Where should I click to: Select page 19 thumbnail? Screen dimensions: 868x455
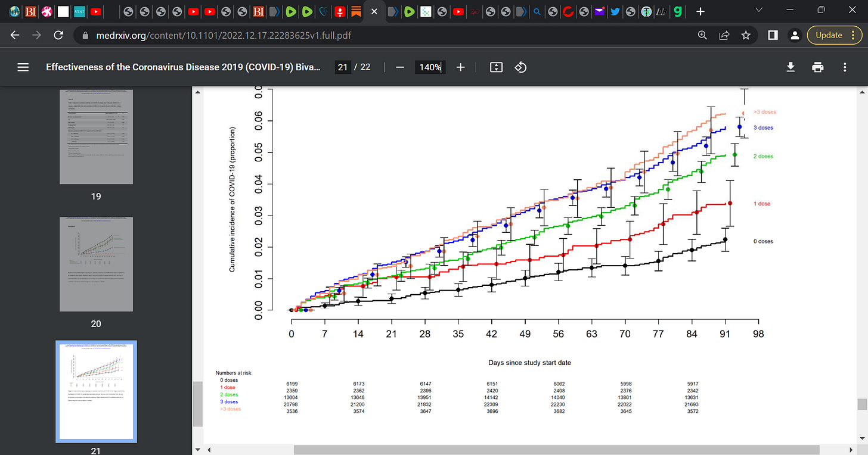96,137
